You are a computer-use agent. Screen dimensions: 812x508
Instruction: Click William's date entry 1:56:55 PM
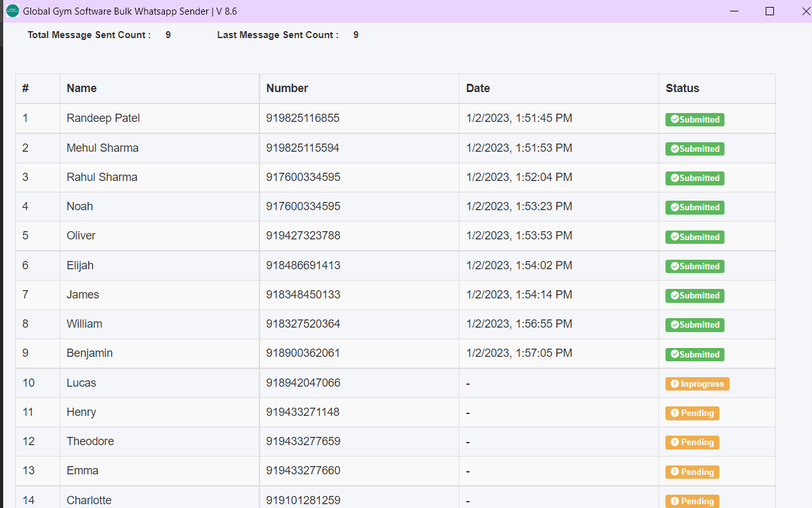(520, 324)
